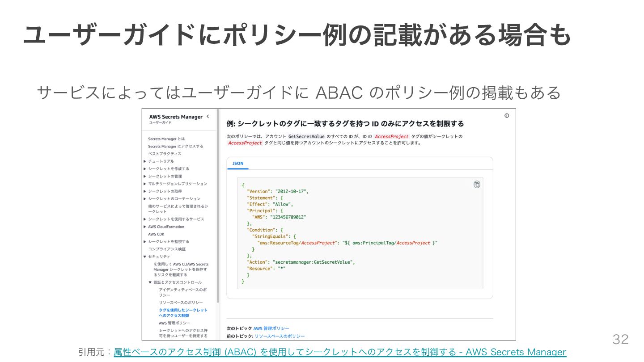The image size is (644, 362).
Task: Click the AWS Secrets Manager sidebar title
Action: click(x=176, y=117)
